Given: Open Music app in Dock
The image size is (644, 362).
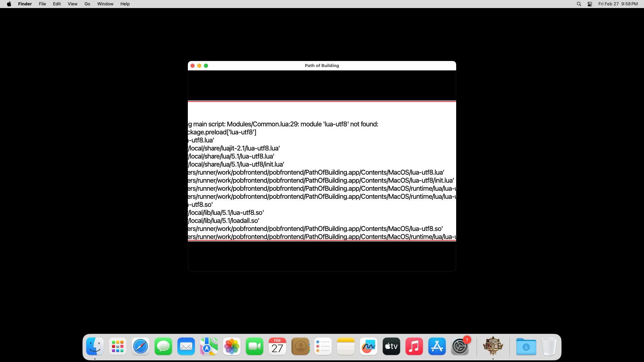Looking at the screenshot, I should point(414,346).
